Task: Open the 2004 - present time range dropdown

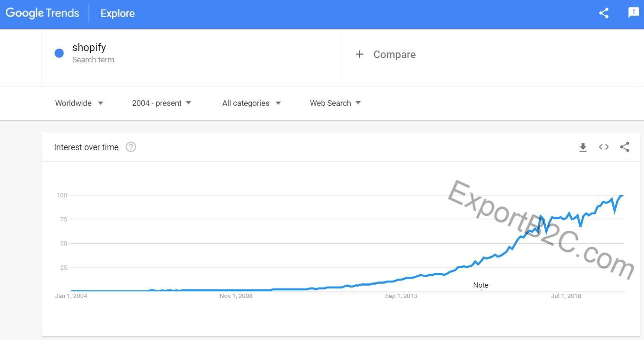Action: 162,103
